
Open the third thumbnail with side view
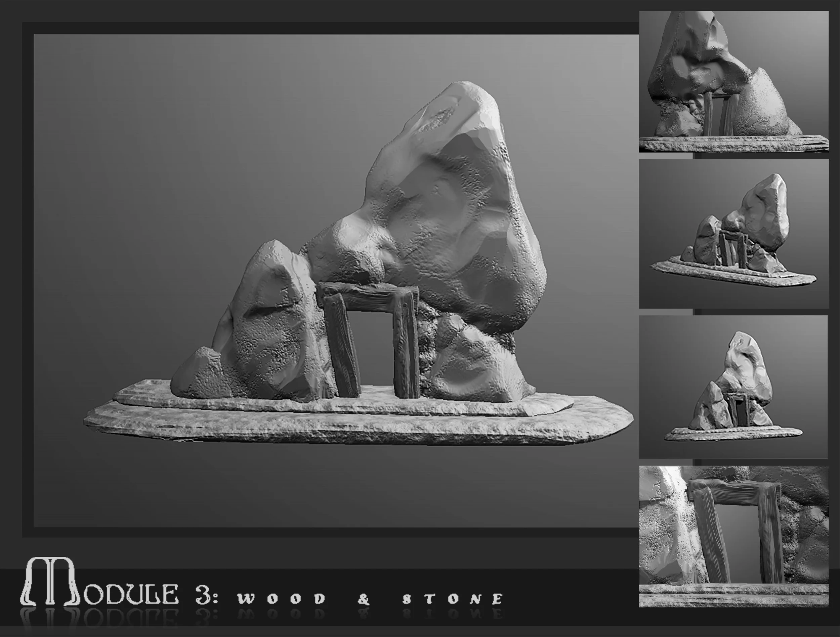tap(734, 387)
